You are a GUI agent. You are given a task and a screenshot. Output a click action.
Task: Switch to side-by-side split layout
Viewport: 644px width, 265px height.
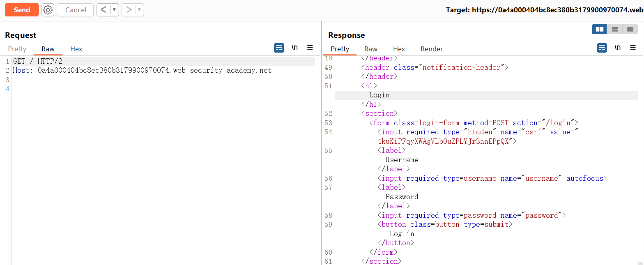coord(600,29)
